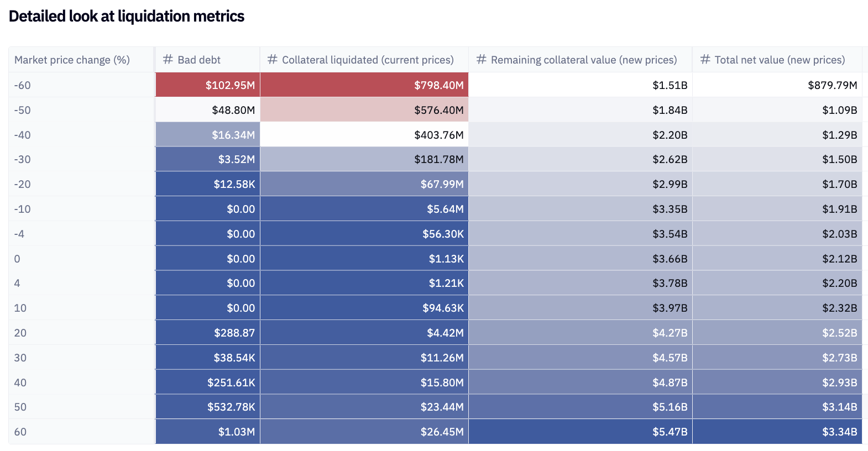Click the $288.87 bad debt cell

208,333
